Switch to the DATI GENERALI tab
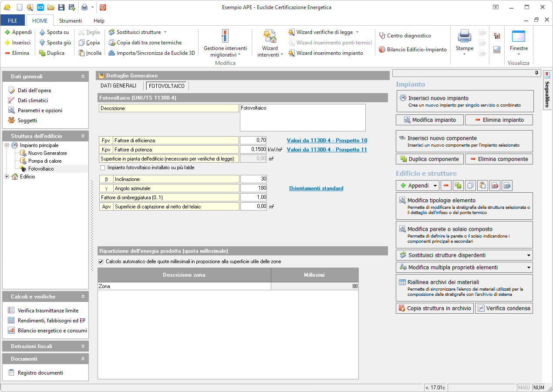This screenshot has width=553, height=392. click(118, 86)
